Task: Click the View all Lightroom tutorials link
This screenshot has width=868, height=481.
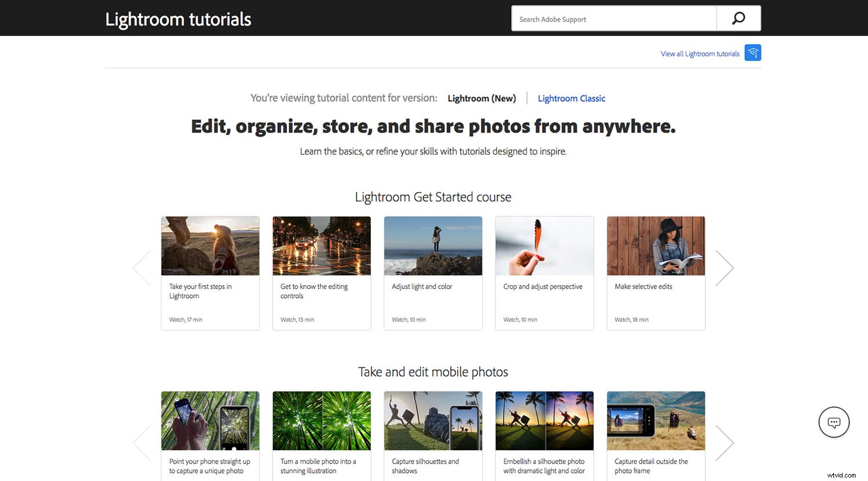Action: tap(700, 53)
